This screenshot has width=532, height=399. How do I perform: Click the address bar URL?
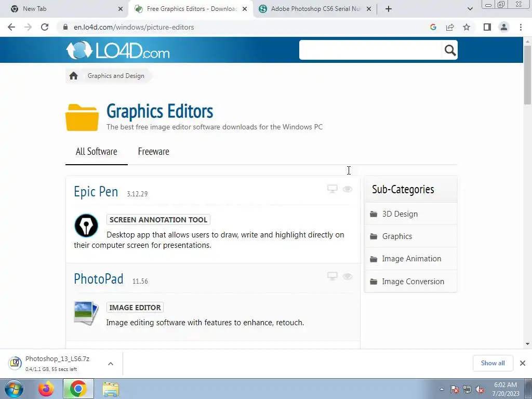pyautogui.click(x=134, y=27)
